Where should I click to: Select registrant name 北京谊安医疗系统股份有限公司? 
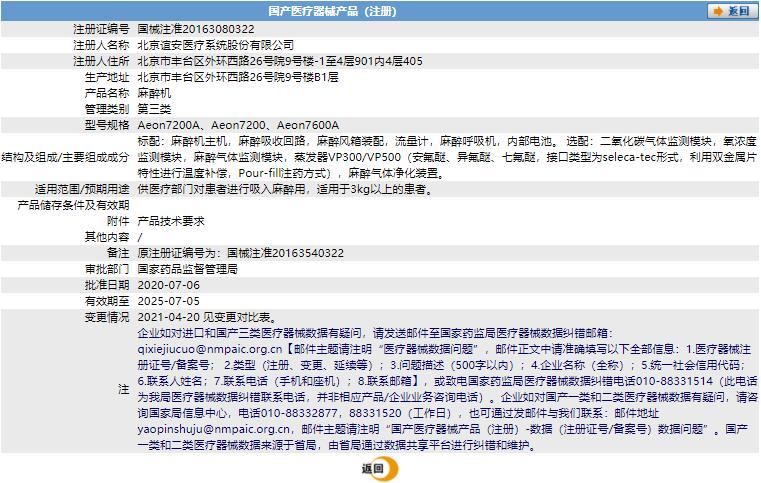[x=216, y=45]
